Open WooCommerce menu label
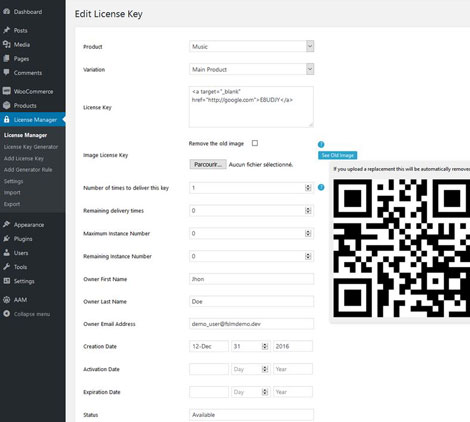Viewport: 470px width, 422px height. (33, 91)
